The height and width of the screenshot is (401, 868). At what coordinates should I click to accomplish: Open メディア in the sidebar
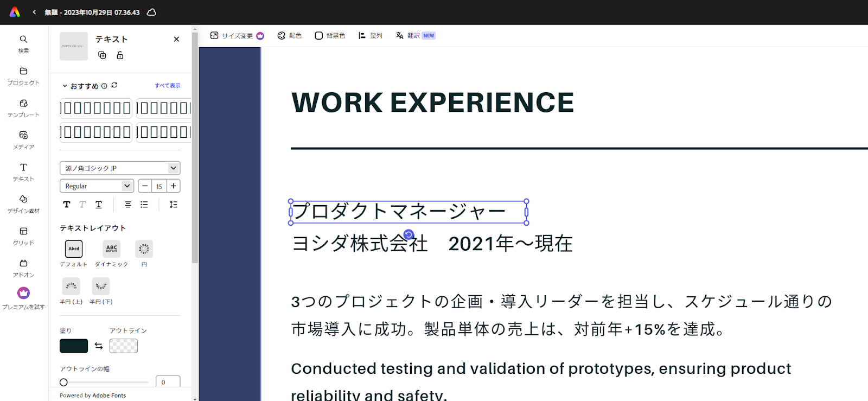pos(23,140)
